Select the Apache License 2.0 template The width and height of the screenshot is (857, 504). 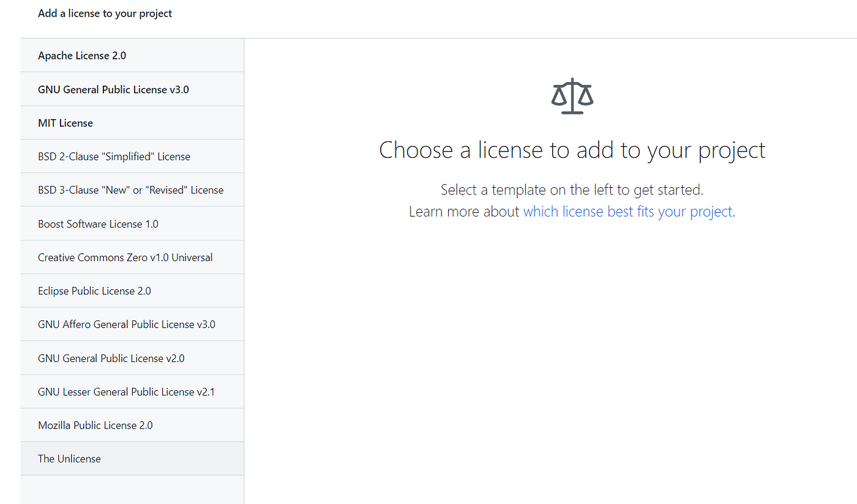pyautogui.click(x=132, y=56)
